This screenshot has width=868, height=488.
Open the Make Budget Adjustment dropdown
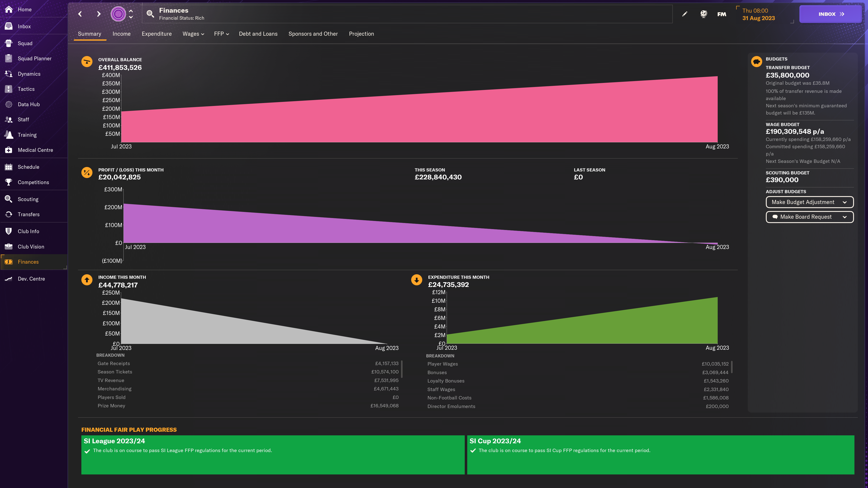pyautogui.click(x=809, y=202)
